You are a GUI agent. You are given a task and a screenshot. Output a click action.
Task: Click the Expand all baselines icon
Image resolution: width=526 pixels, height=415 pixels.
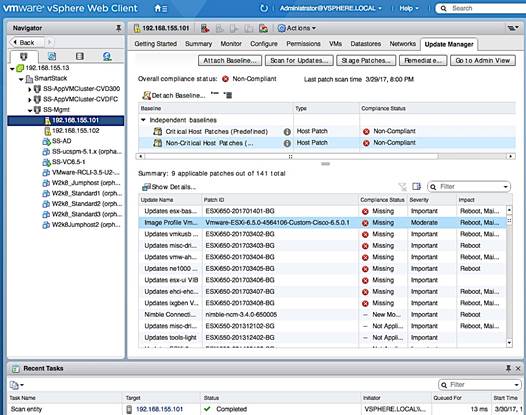tap(228, 95)
